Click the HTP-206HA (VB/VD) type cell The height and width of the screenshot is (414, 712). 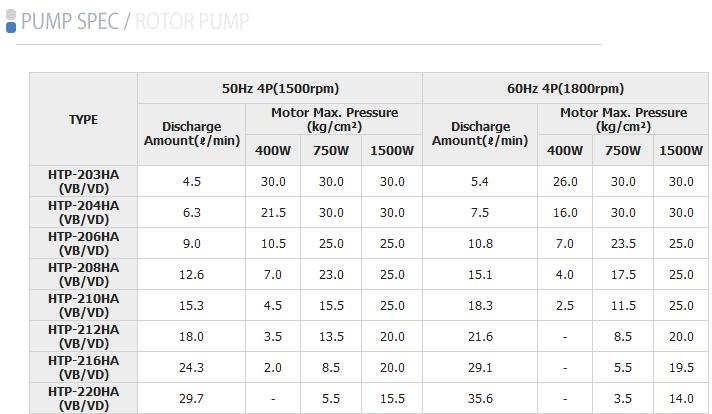83,243
